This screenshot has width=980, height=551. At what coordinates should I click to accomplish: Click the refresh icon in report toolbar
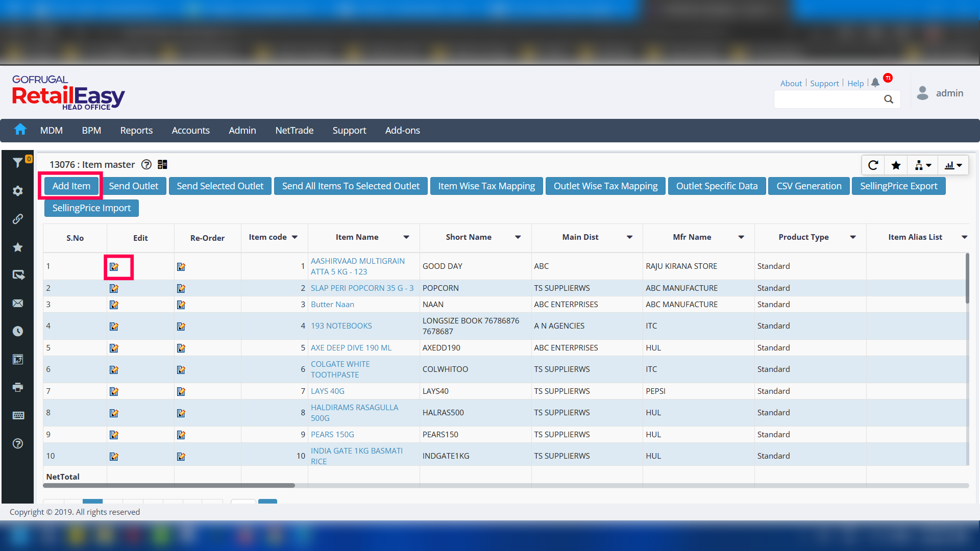[x=873, y=165]
